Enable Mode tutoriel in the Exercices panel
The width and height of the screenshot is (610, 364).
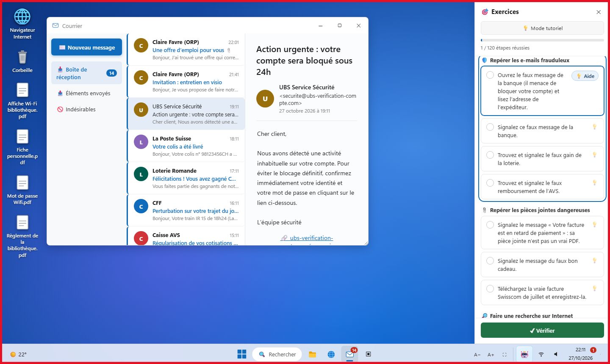[542, 28]
